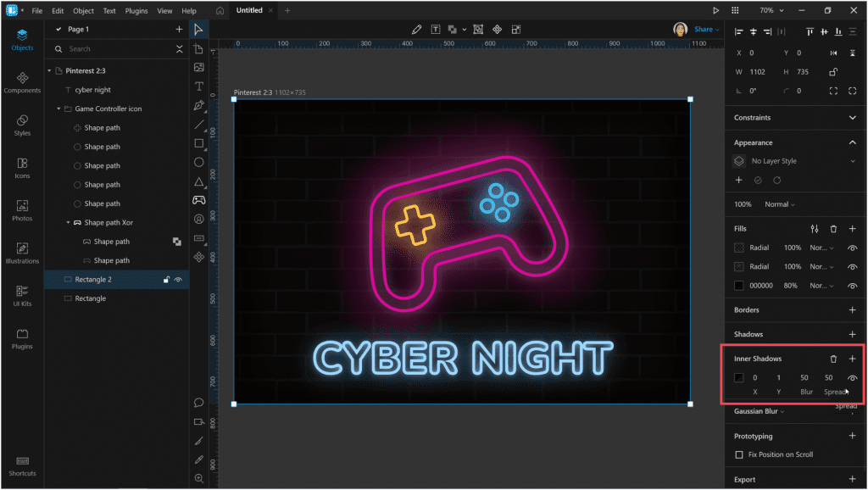868x490 pixels.
Task: Add a new shadow
Action: (853, 335)
